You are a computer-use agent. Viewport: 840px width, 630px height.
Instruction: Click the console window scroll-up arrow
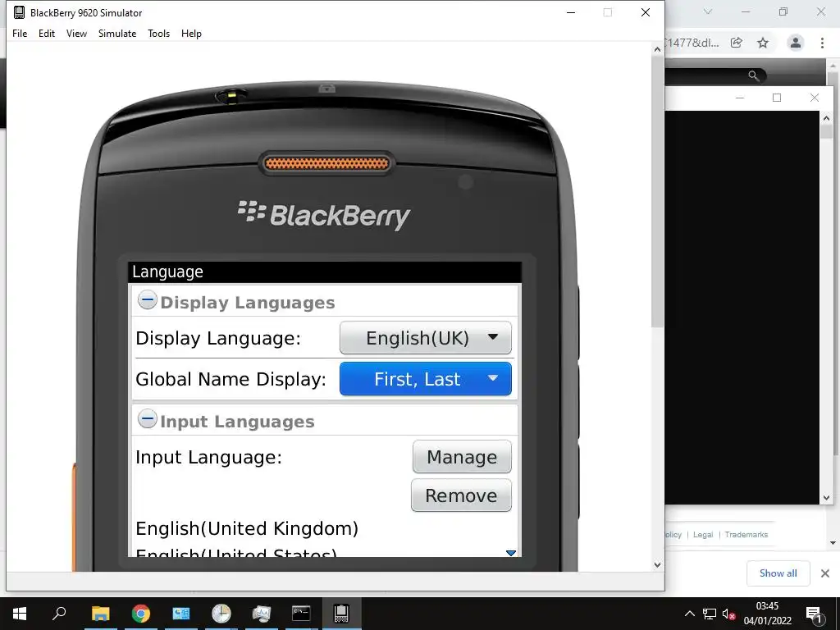[x=826, y=117]
